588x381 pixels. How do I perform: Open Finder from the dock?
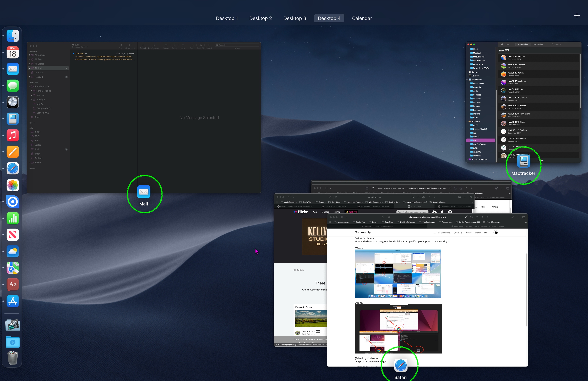13,36
